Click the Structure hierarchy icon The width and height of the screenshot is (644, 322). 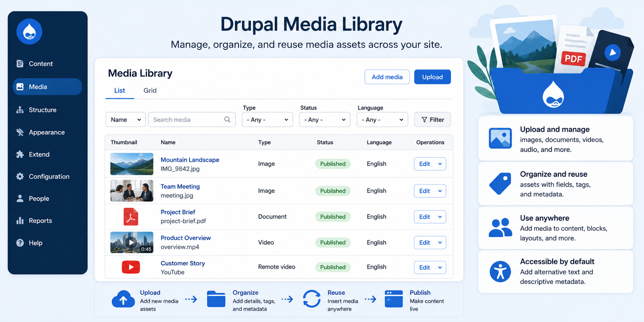(20, 110)
